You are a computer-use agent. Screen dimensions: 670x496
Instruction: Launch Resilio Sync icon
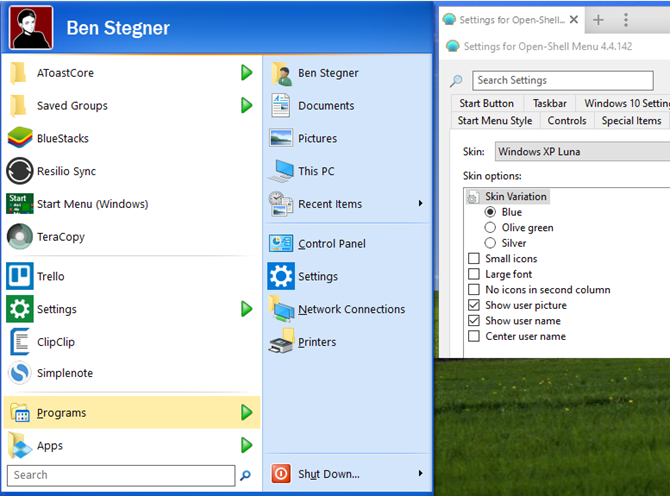pyautogui.click(x=20, y=171)
